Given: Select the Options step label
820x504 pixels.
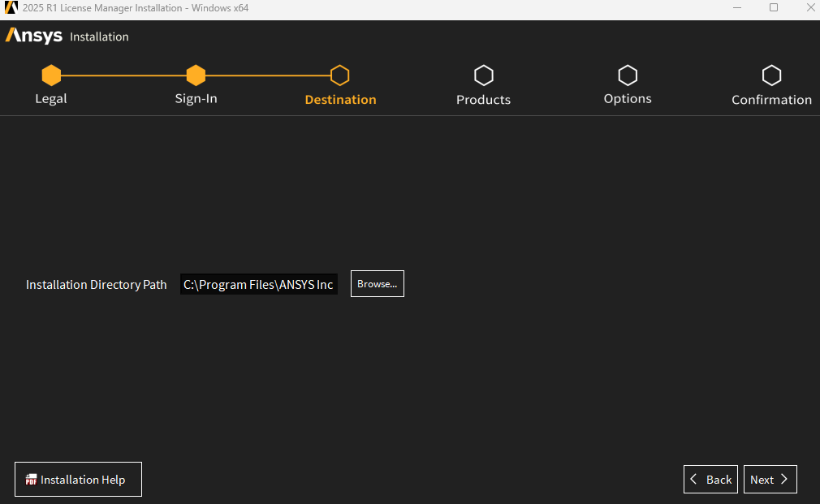Looking at the screenshot, I should [x=628, y=99].
